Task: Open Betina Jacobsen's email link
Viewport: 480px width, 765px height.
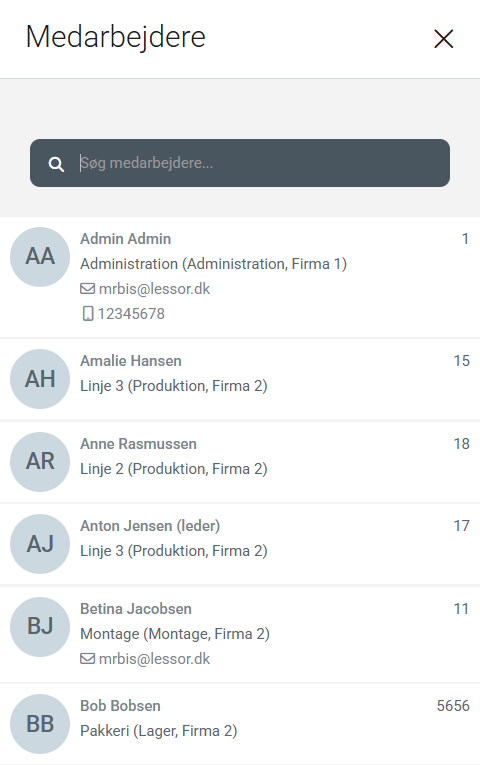Action: [154, 659]
